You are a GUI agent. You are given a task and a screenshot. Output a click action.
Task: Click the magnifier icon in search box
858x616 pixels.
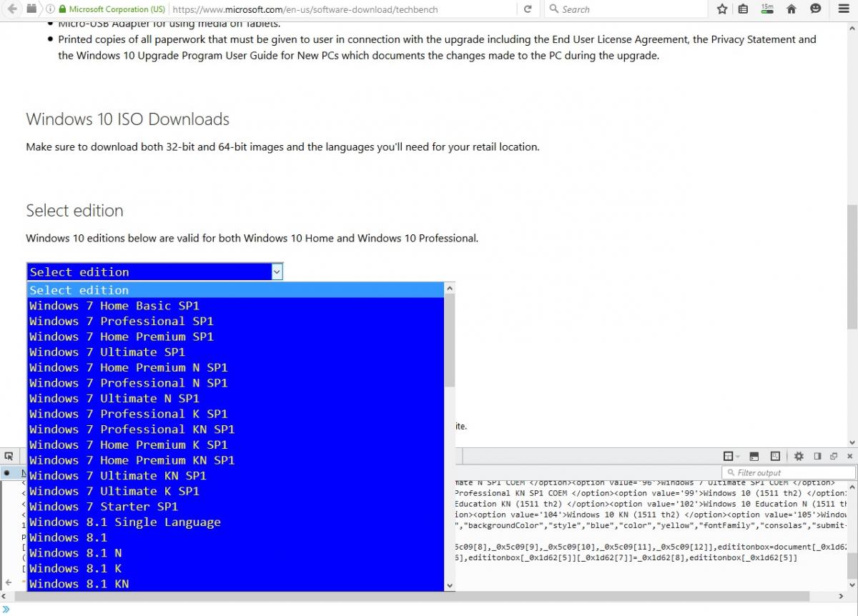(x=553, y=9)
